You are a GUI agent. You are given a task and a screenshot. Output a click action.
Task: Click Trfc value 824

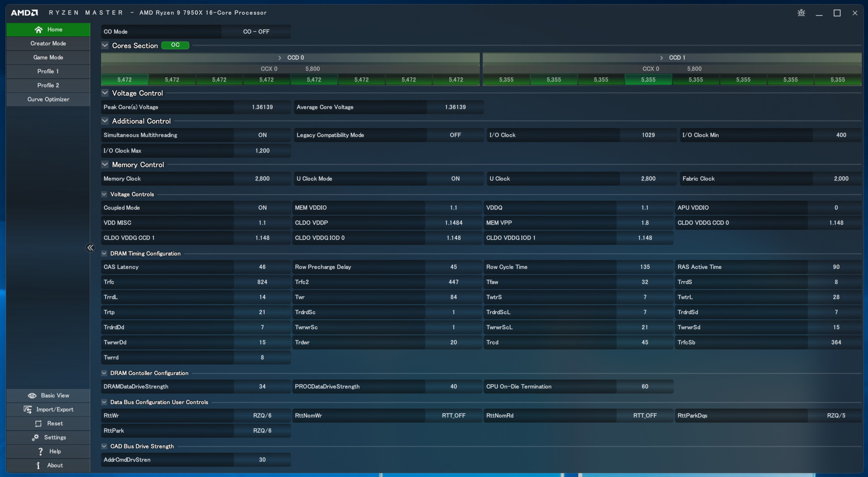[263, 282]
